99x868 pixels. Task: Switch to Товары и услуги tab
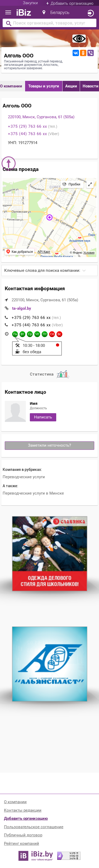(44, 86)
